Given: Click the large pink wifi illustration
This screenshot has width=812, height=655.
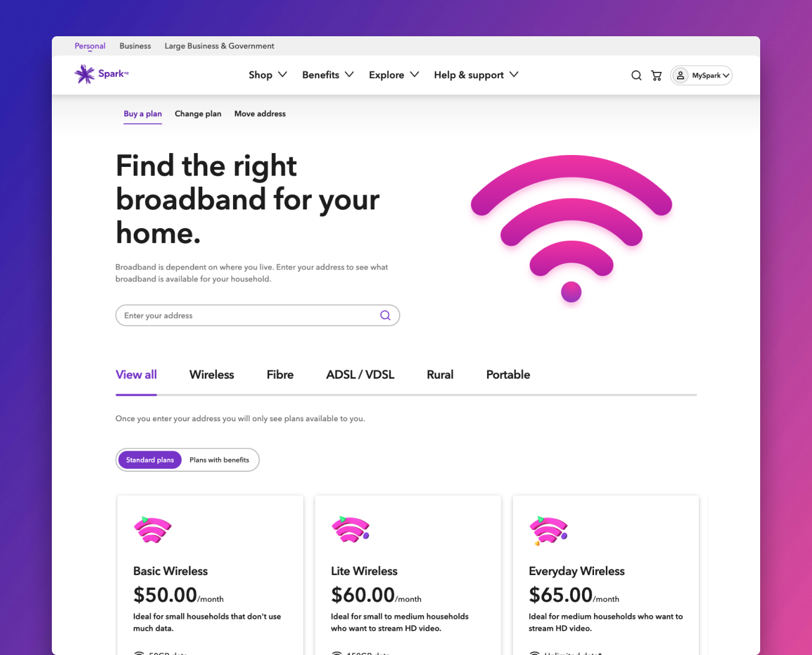Looking at the screenshot, I should coord(571,228).
